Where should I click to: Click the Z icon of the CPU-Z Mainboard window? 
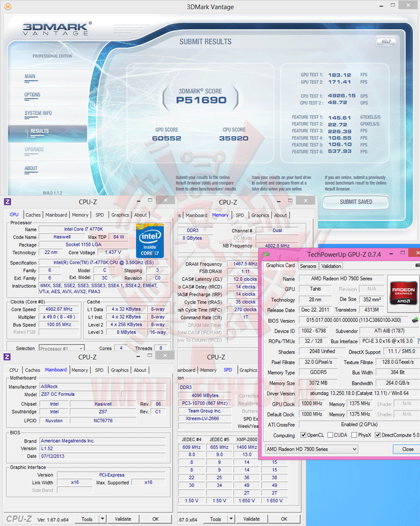click(x=7, y=357)
